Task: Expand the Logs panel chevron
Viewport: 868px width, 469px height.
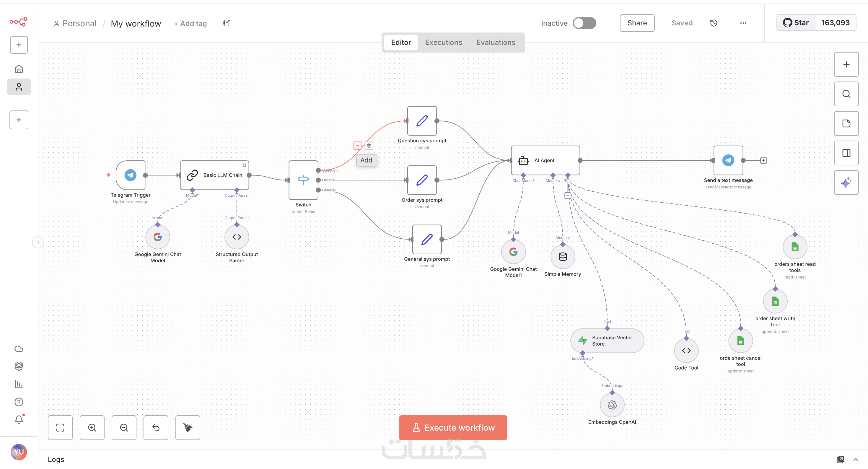Action: pos(856,460)
